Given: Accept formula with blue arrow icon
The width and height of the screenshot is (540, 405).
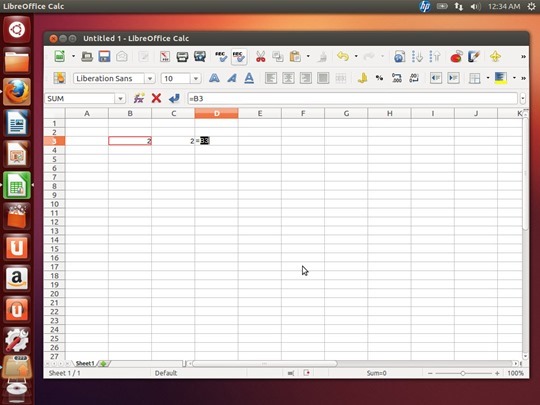Looking at the screenshot, I should pyautogui.click(x=174, y=98).
